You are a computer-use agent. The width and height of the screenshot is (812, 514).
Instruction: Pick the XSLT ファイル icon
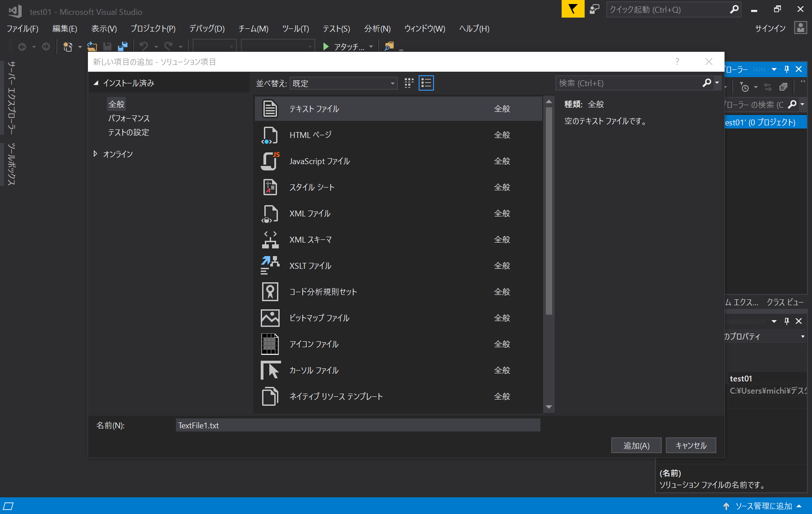pos(270,266)
